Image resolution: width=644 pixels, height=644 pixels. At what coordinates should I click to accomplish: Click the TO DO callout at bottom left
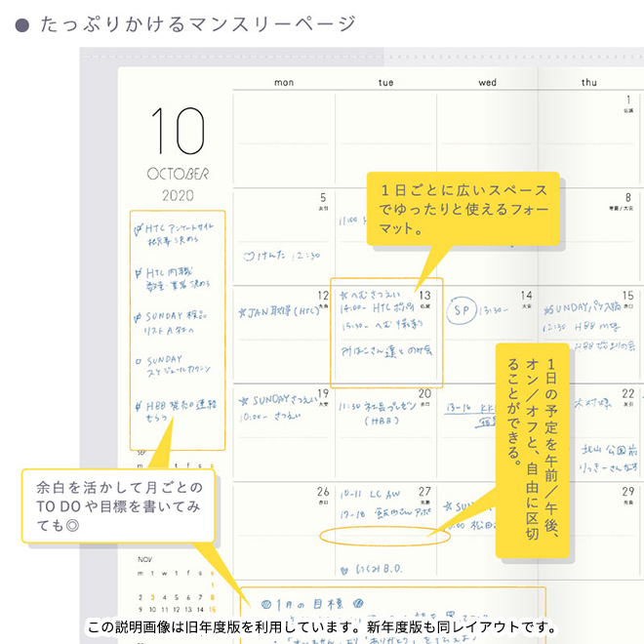coord(119,505)
